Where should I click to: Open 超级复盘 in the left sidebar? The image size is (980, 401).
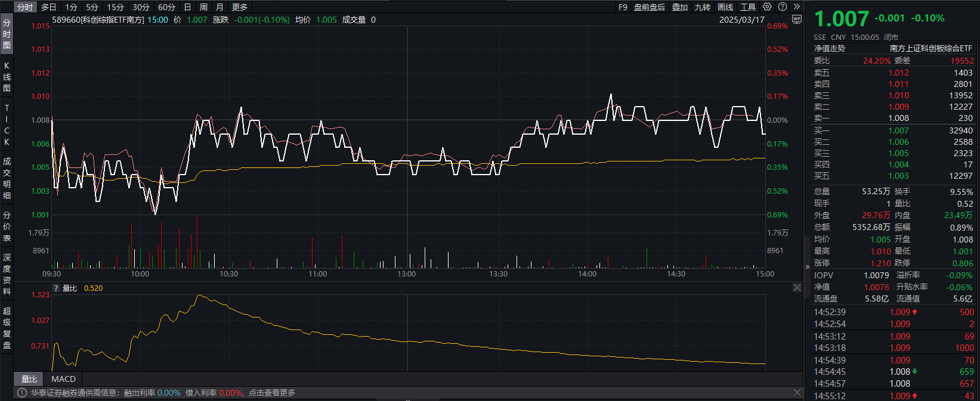click(7, 328)
